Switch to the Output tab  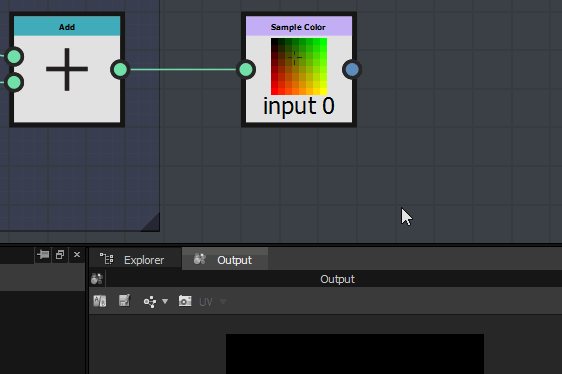coord(225,259)
